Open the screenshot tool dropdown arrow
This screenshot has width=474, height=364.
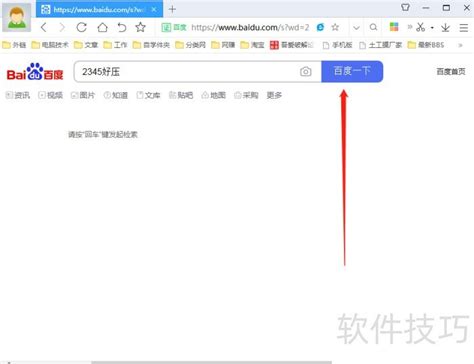(x=432, y=28)
